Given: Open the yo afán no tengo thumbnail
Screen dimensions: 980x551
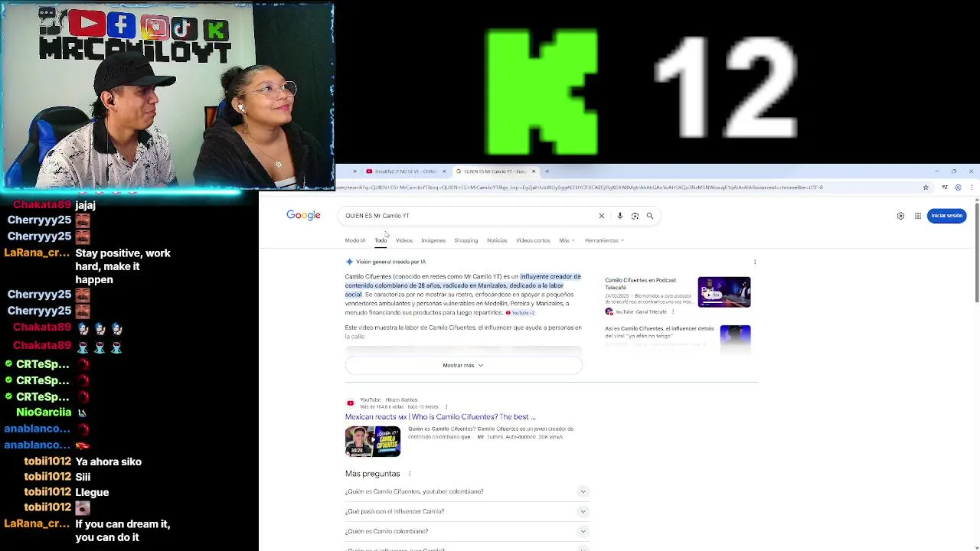Looking at the screenshot, I should pos(735,338).
